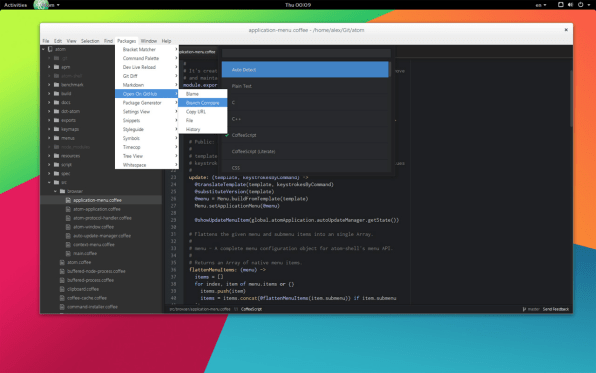
Task: Expand the docs folder arrow
Action: pyautogui.click(x=49, y=103)
